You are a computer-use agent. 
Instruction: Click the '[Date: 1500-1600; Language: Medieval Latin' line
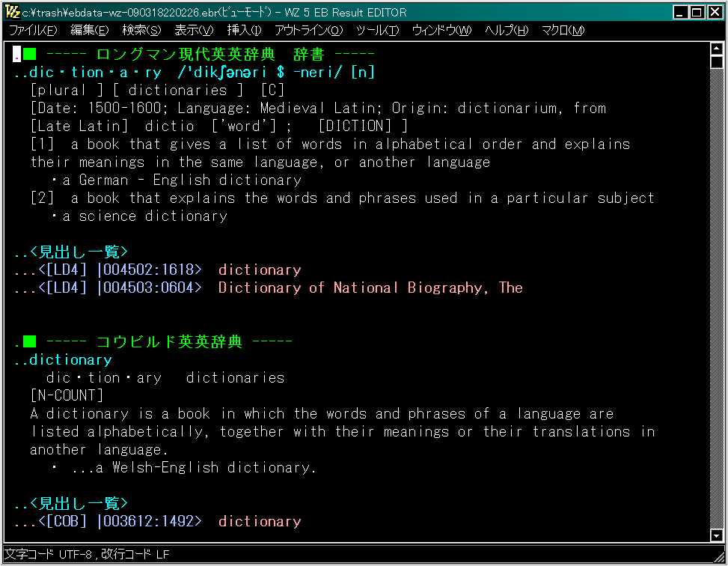(318, 109)
